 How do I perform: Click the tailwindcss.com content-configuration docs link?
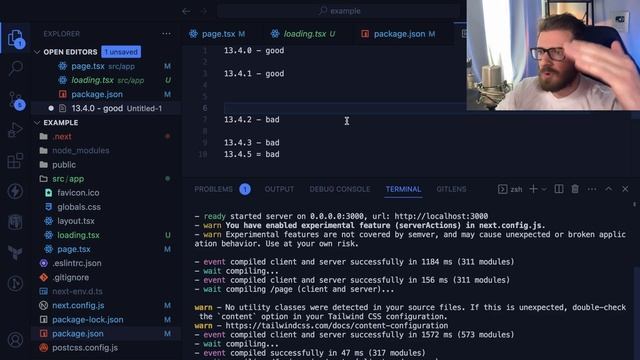pyautogui.click(x=337, y=326)
